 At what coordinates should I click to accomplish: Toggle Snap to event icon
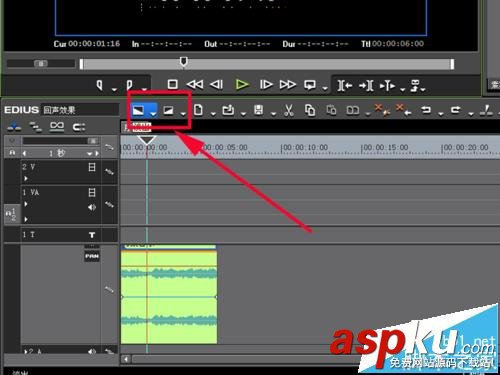pos(79,127)
